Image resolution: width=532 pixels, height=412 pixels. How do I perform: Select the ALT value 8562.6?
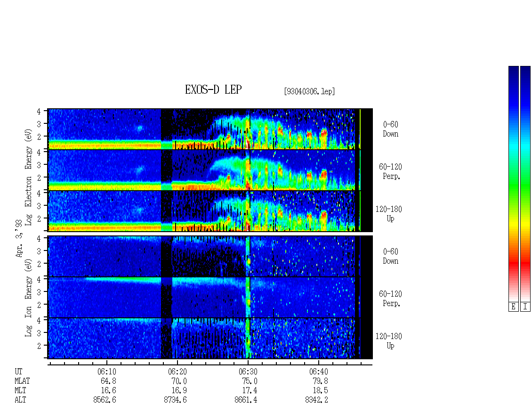pos(105,400)
